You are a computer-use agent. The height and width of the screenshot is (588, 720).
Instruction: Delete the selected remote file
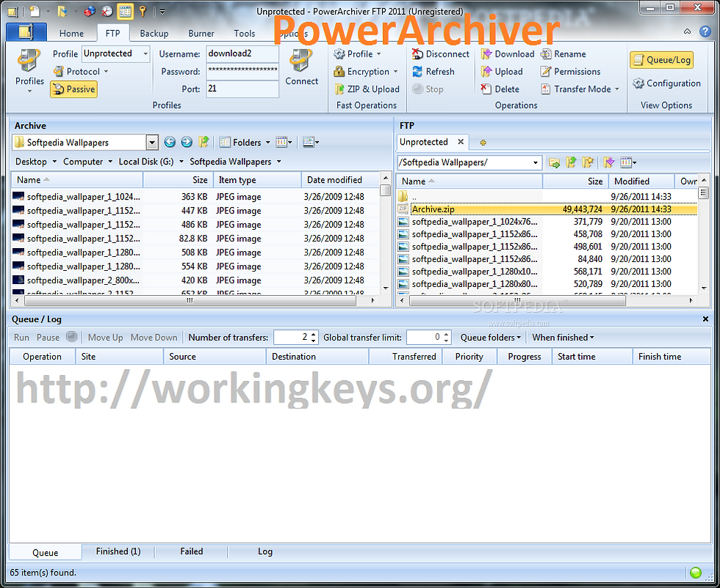[x=500, y=89]
